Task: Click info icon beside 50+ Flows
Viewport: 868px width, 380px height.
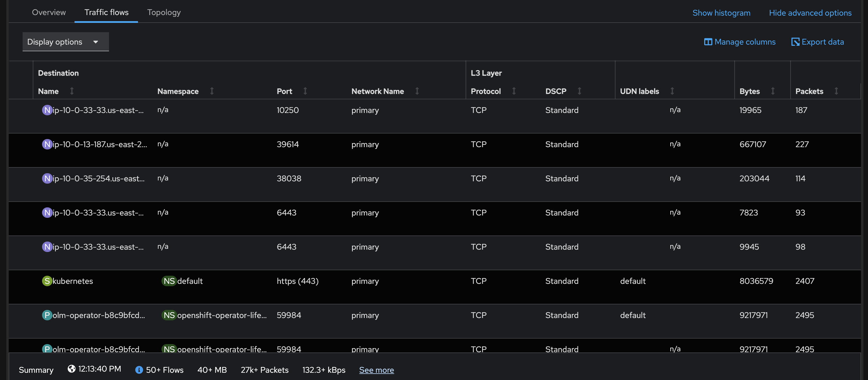Action: tap(139, 370)
